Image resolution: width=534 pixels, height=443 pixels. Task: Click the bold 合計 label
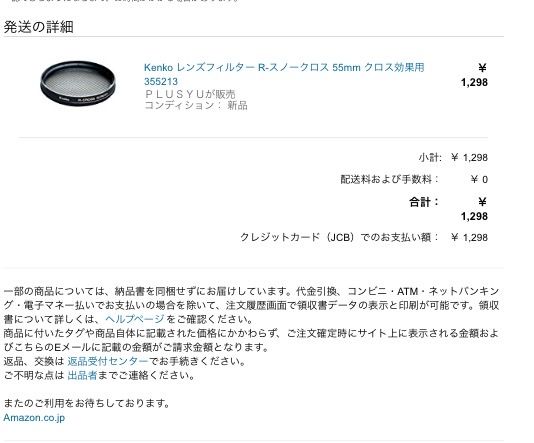coord(424,202)
